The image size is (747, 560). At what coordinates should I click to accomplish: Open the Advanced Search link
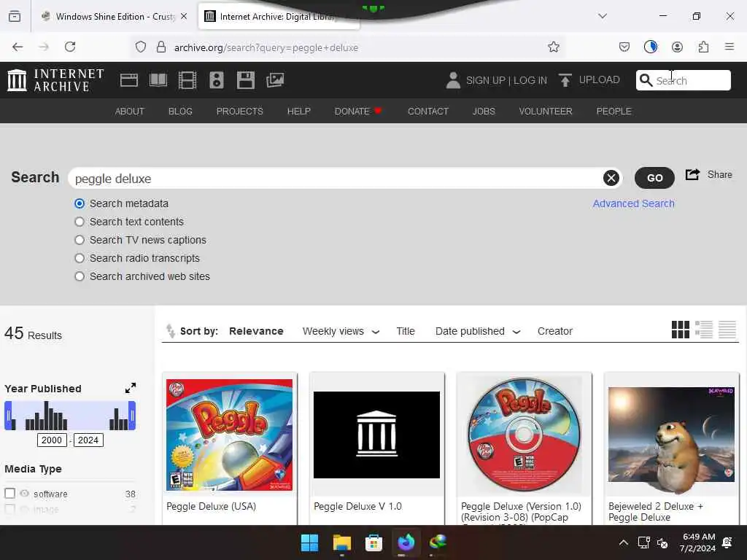(633, 203)
